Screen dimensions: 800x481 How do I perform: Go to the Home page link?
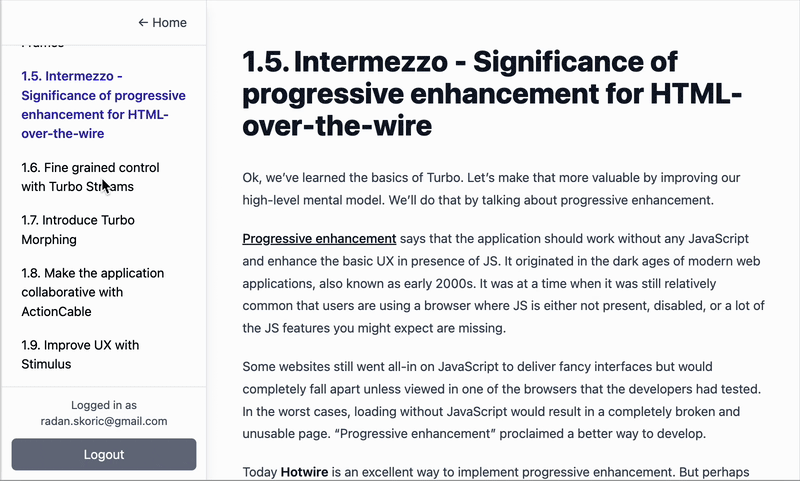pyautogui.click(x=169, y=22)
